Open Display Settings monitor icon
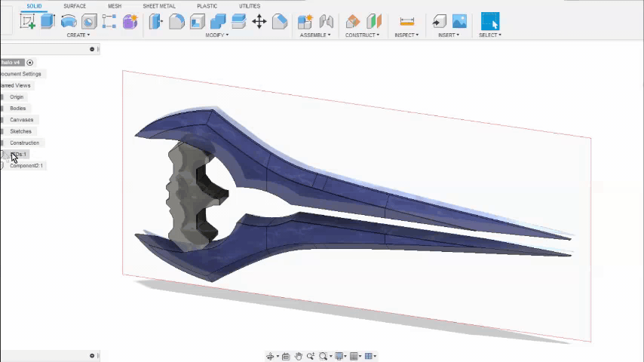 coord(339,356)
